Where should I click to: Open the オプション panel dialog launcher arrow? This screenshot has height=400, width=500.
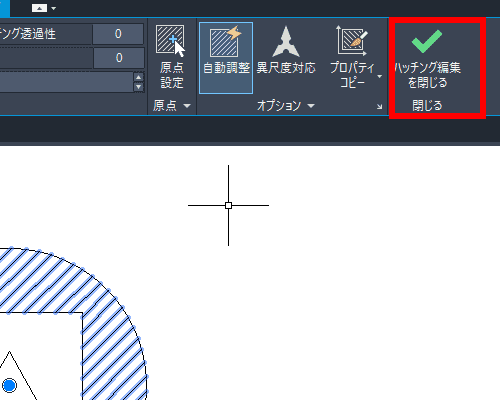tap(380, 107)
